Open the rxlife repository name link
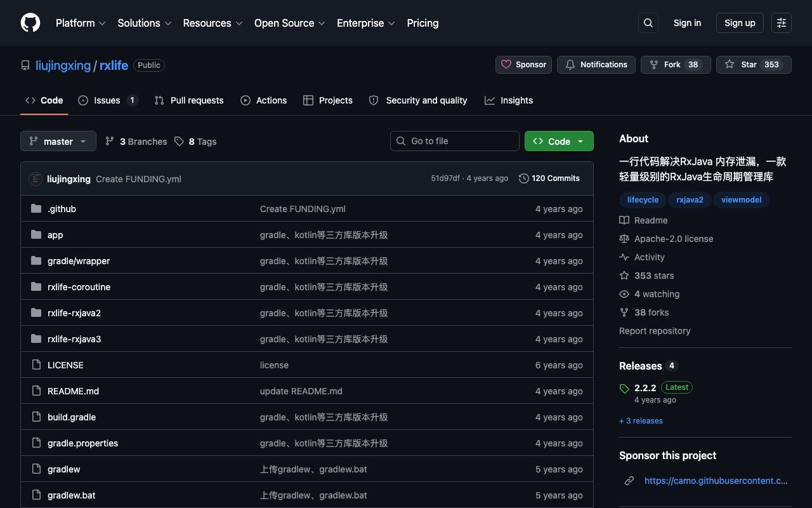Viewport: 812px width, 508px height. 114,65
